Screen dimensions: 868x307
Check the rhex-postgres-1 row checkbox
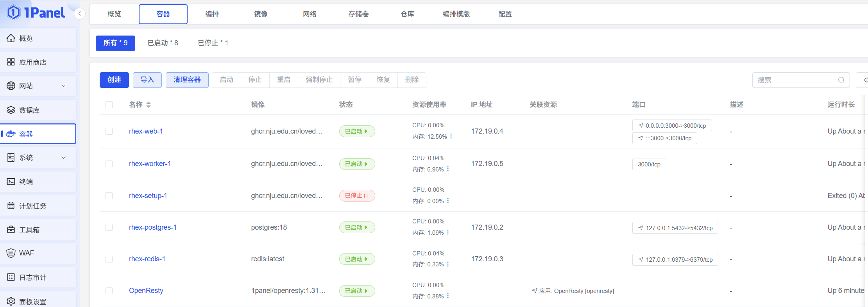[109, 227]
